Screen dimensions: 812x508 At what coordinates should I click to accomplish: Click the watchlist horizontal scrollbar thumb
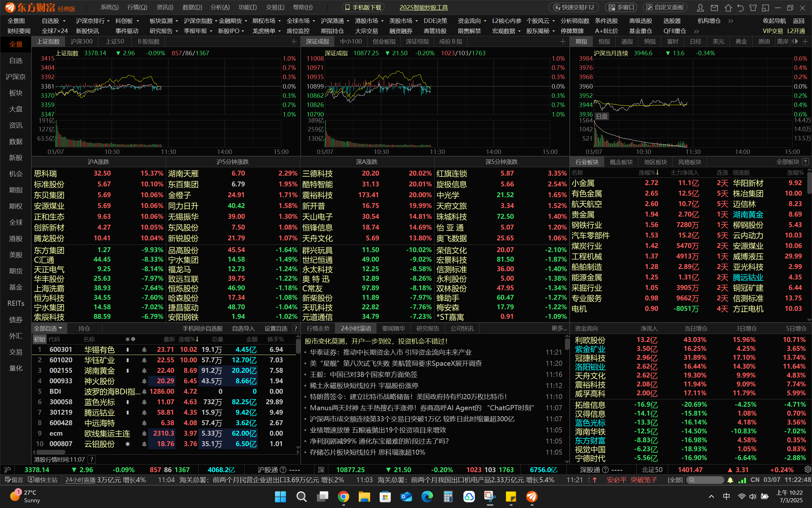tap(50, 452)
